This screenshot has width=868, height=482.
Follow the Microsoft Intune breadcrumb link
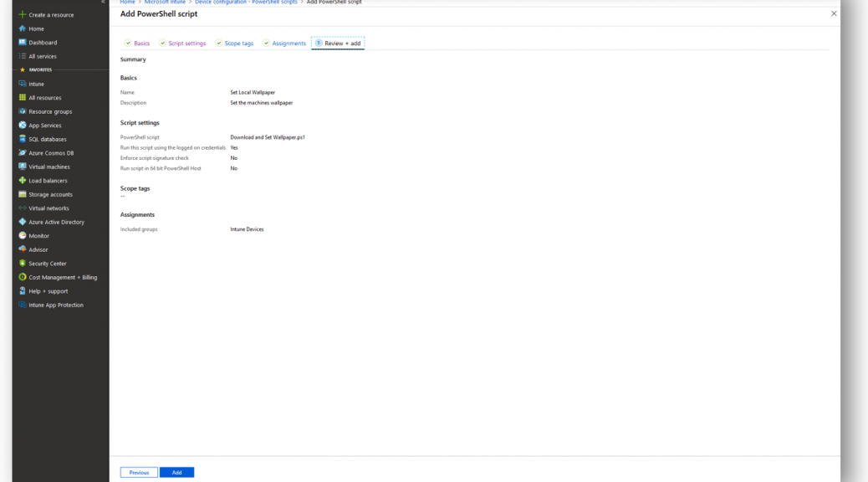point(165,3)
